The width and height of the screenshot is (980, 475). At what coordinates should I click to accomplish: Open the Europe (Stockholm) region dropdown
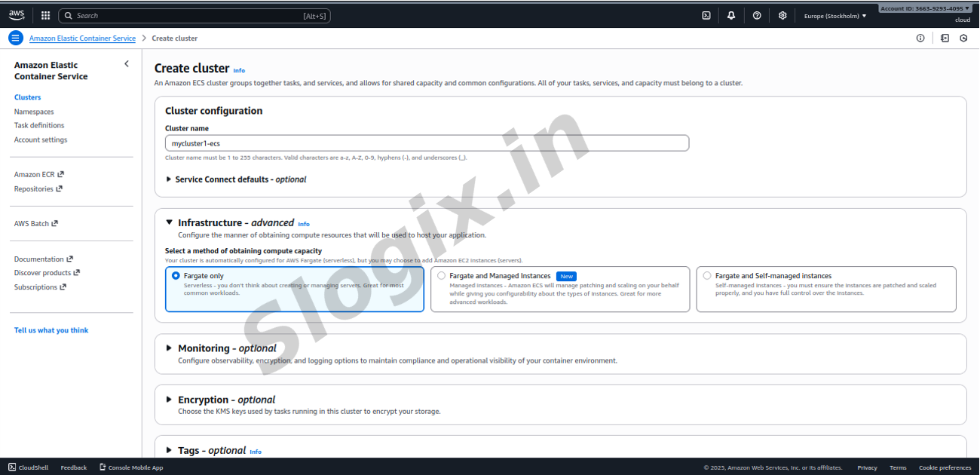(x=835, y=15)
